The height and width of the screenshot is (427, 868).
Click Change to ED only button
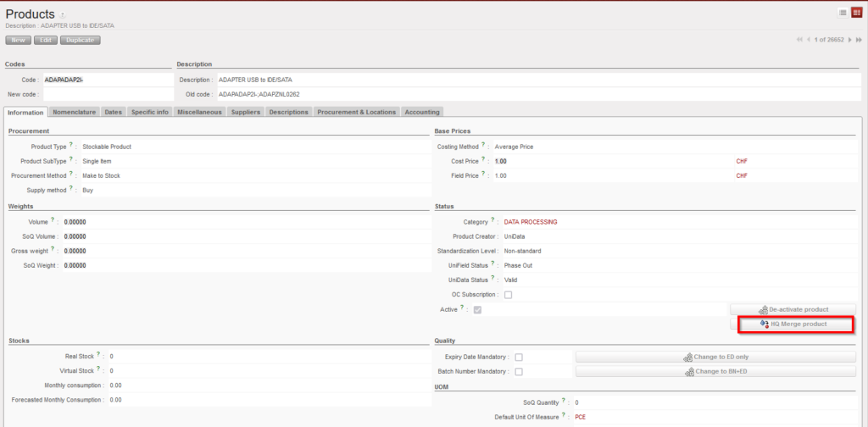(715, 357)
